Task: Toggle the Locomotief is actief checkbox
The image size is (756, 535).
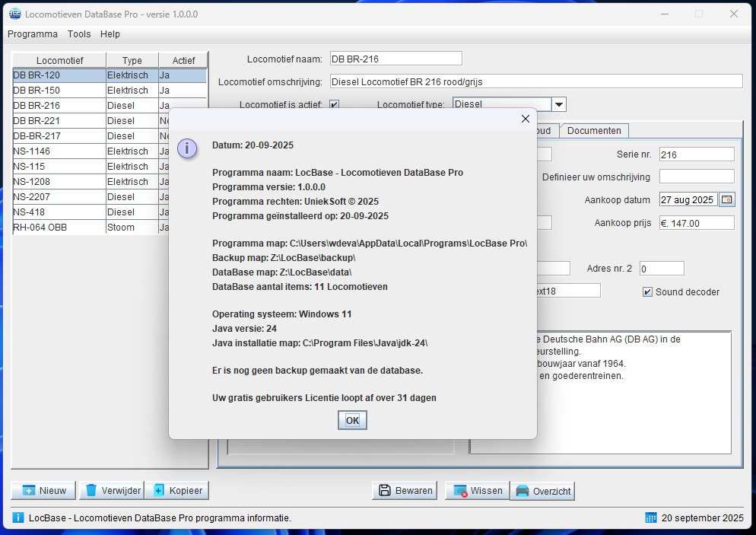Action: [334, 105]
